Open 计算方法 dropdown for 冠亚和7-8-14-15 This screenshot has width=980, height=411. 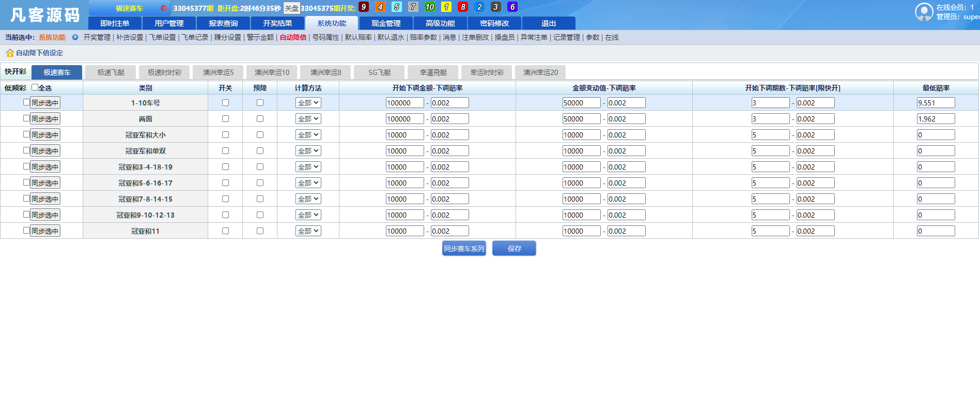pos(308,199)
